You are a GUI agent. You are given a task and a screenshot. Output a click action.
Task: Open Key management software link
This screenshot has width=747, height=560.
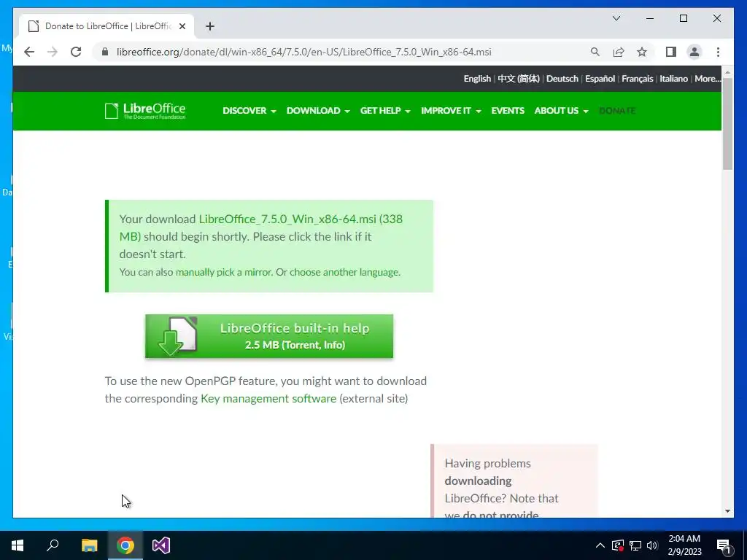[x=268, y=399]
